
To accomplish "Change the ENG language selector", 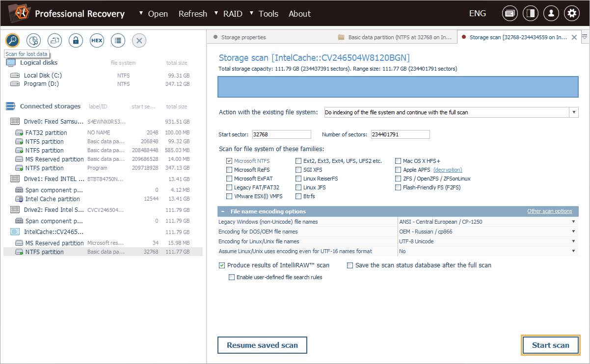I will 478,14.
